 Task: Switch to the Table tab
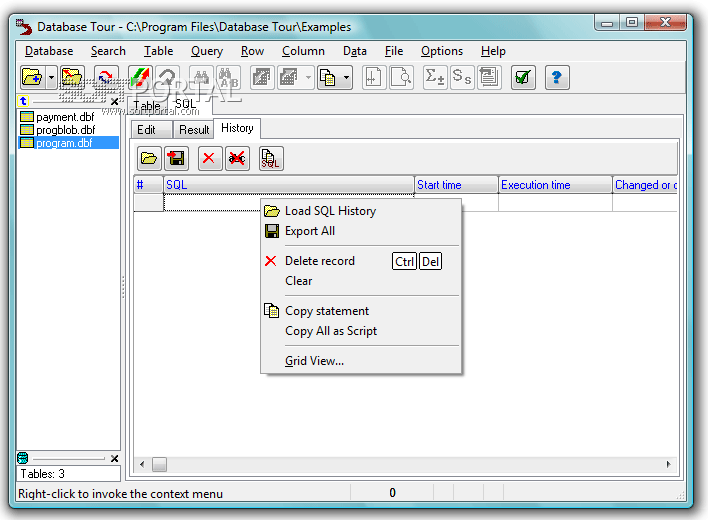click(147, 106)
